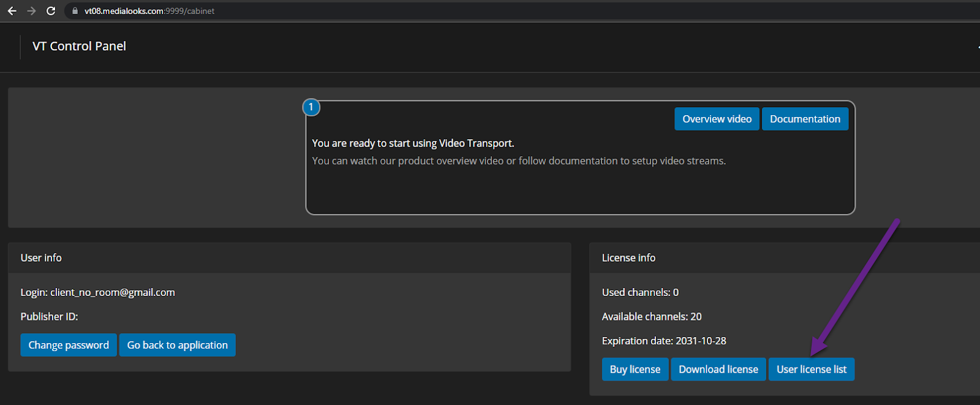Click the Publisher ID label
Viewport: 980px width, 405px height.
tap(49, 317)
